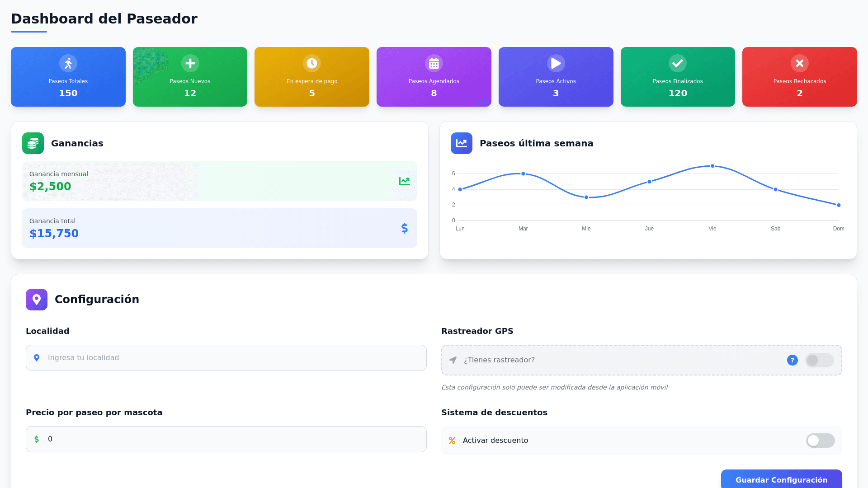
Task: Click the purple location pin Configuración icon
Action: [37, 300]
